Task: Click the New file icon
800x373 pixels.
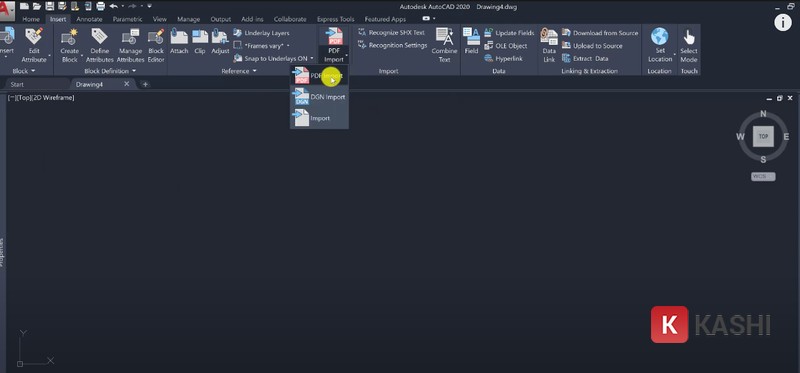Action: coord(24,6)
